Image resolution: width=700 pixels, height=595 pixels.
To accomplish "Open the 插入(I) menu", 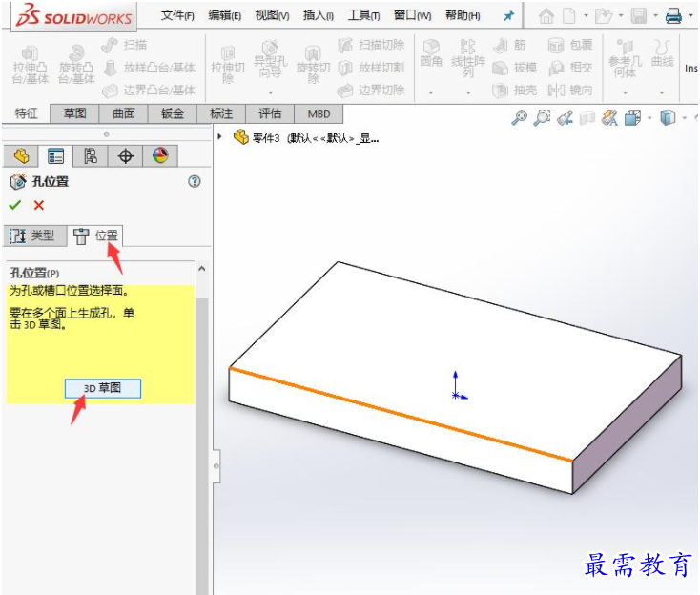I will coord(318,15).
